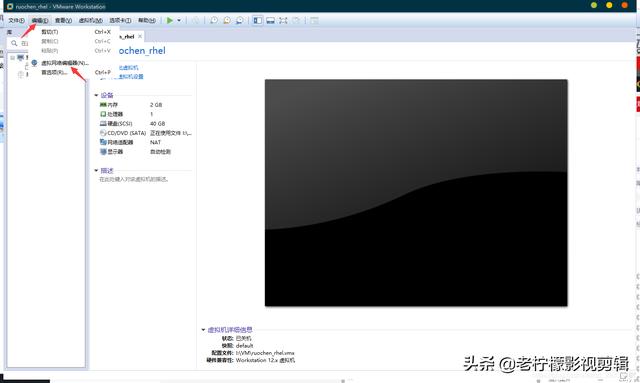Click the green power-on play button
640x383 pixels.
(x=170, y=20)
